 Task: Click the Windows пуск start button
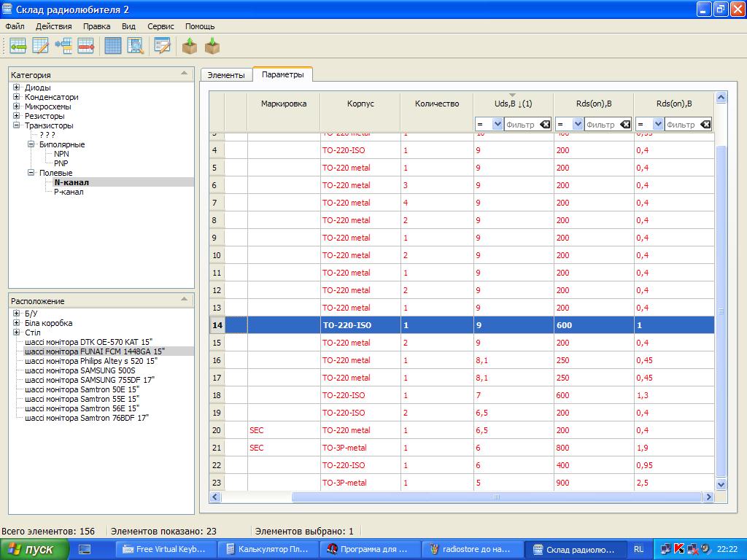(x=35, y=549)
